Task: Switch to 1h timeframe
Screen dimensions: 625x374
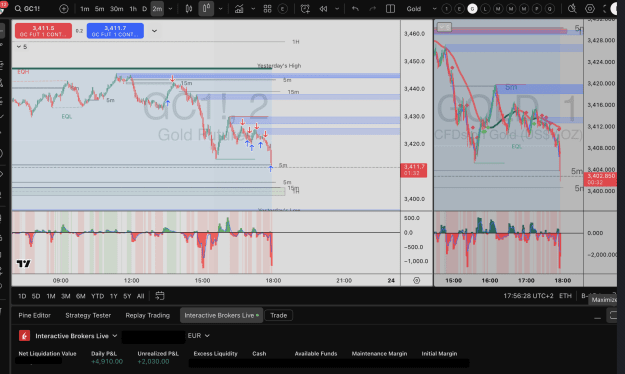Action: 133,9
